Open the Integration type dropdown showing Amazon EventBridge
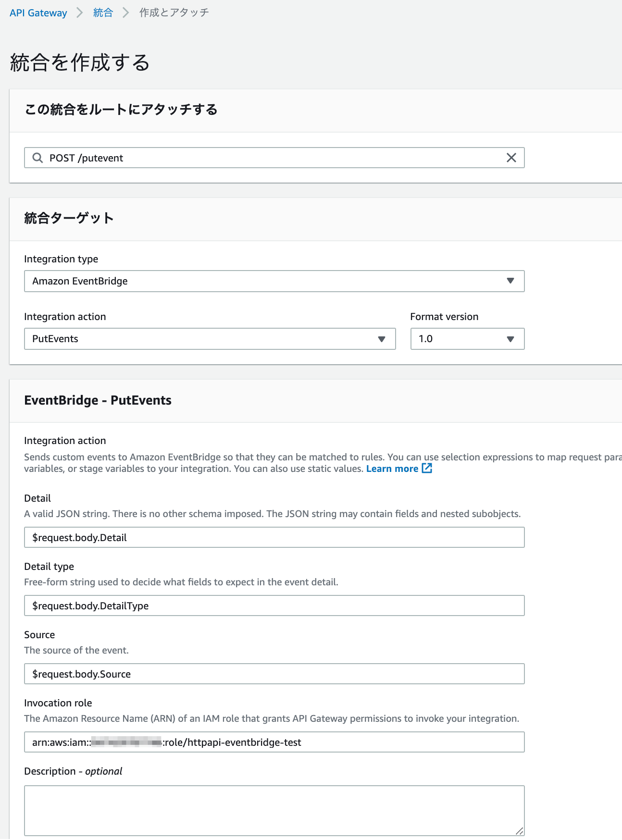 click(x=274, y=281)
